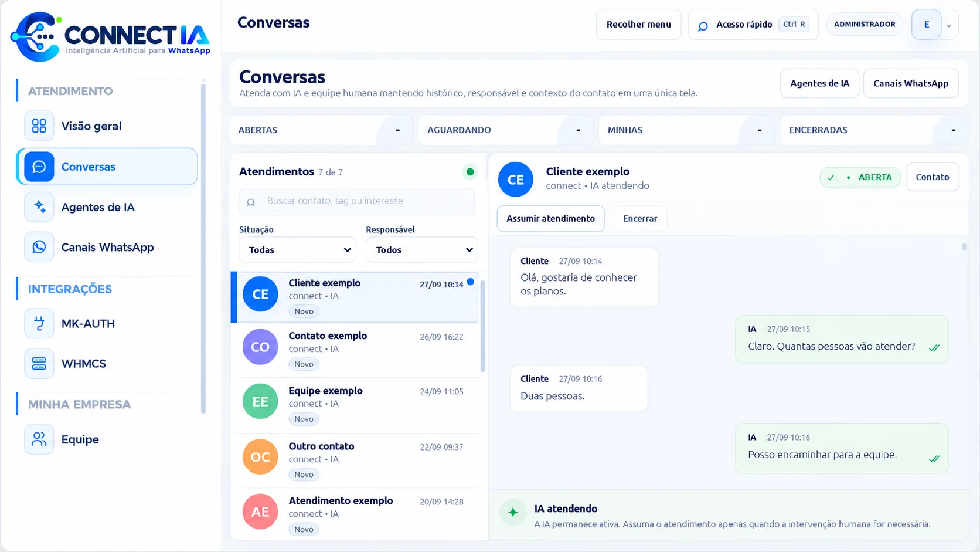Click the "Duas pessoas." message
Image resolution: width=980 pixels, height=552 pixels.
coord(579,388)
